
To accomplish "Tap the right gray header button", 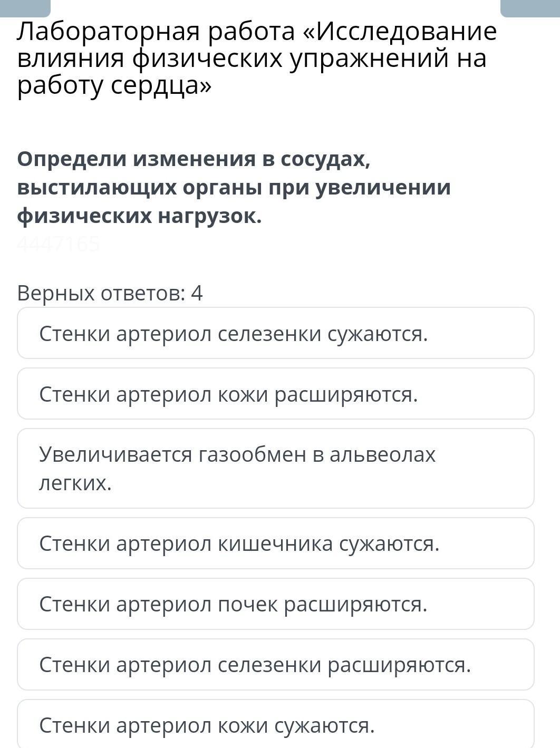I will 529,7.
